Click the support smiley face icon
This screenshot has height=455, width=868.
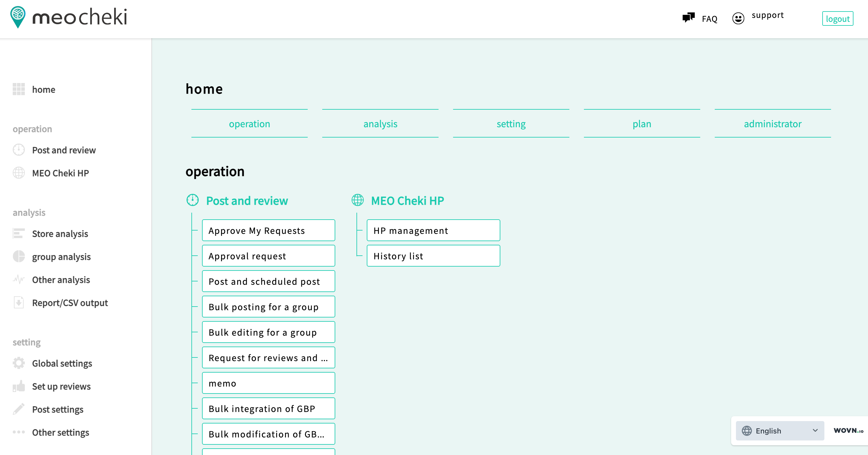(738, 18)
